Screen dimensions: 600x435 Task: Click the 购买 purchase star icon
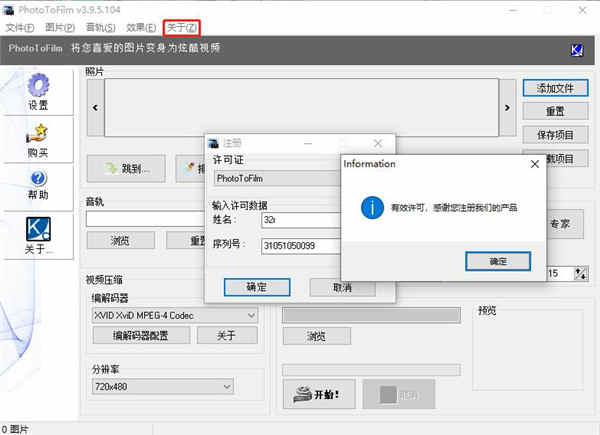tap(38, 134)
